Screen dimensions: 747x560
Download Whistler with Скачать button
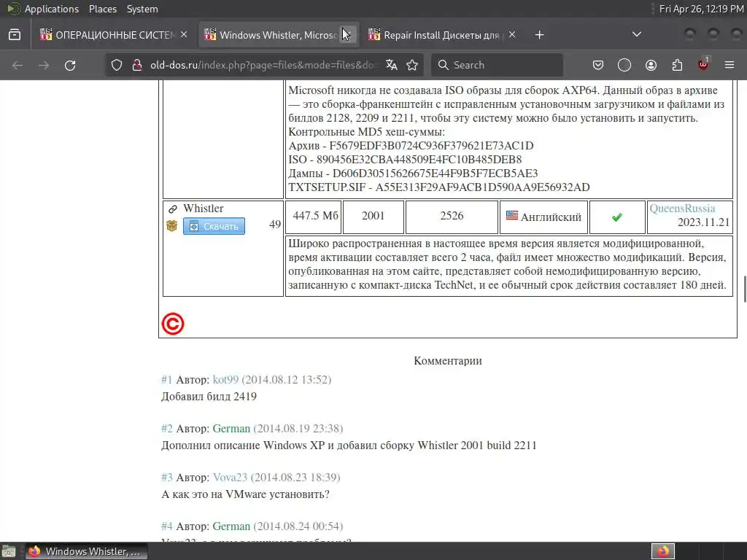[x=214, y=226]
